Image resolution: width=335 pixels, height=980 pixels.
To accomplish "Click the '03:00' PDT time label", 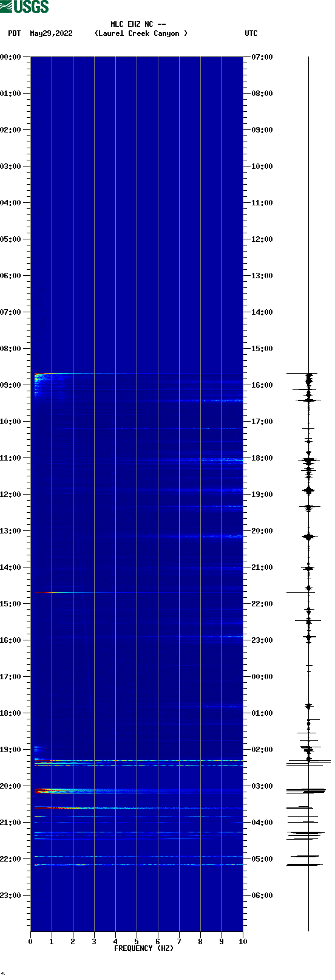I will [11, 166].
